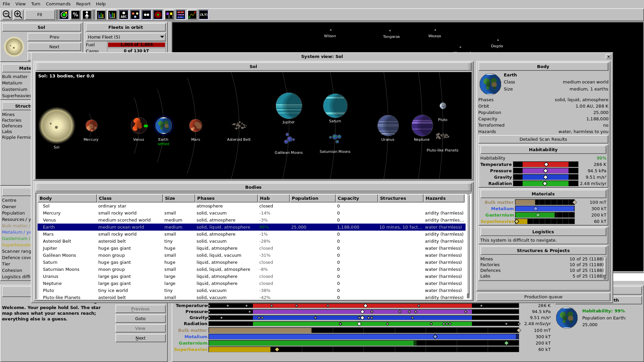Select Venus planet in the orbit view
The image size is (644, 362).
(139, 126)
